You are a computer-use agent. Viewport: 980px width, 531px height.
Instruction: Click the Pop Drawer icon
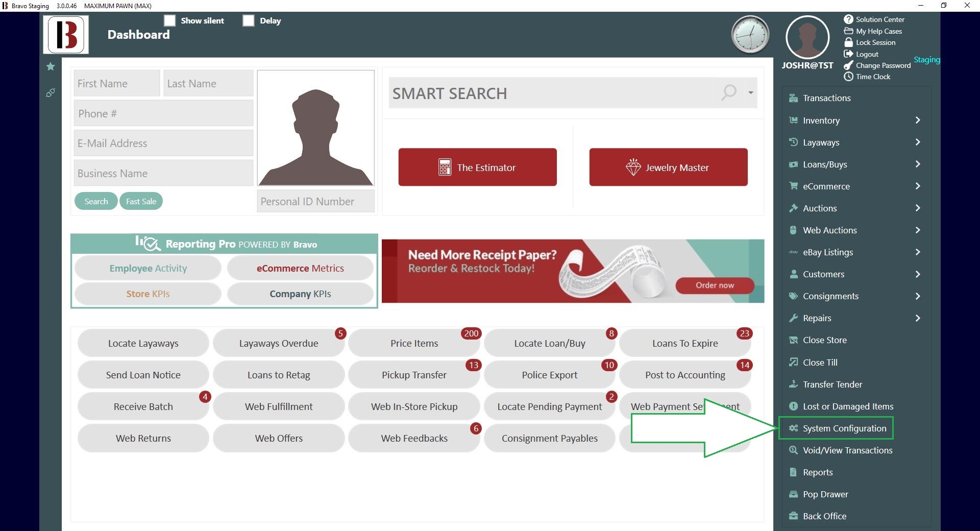click(x=793, y=494)
